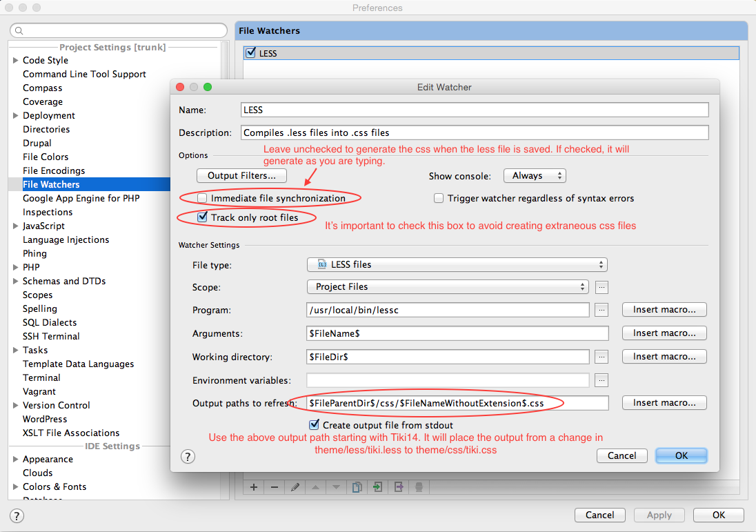Viewport: 756px width, 532px height.
Task: Toggle Create output file from stdout
Action: (x=314, y=425)
